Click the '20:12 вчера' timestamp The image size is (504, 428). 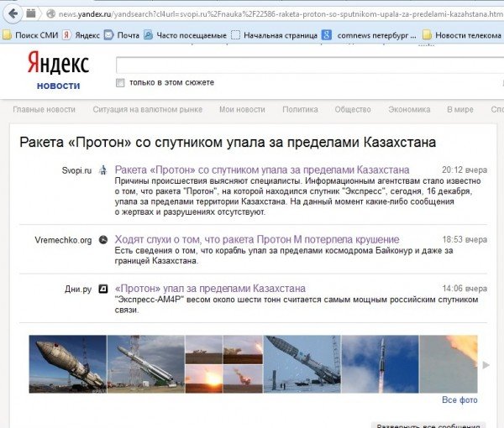(x=465, y=170)
